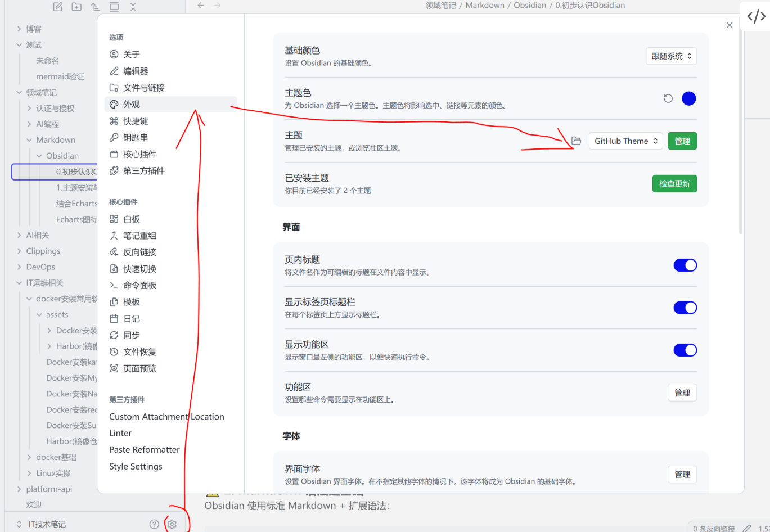This screenshot has height=532, width=770.
Task: Collapse all folders with the toolbar icon
Action: 133,7
